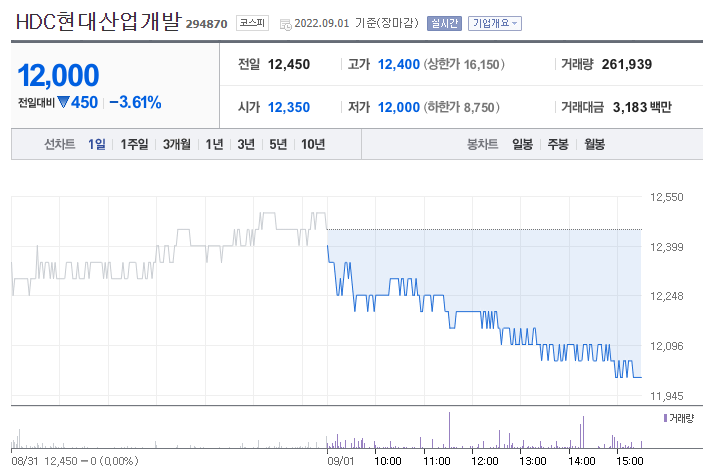
Task: Click the stock code 294870
Action: click(x=207, y=24)
